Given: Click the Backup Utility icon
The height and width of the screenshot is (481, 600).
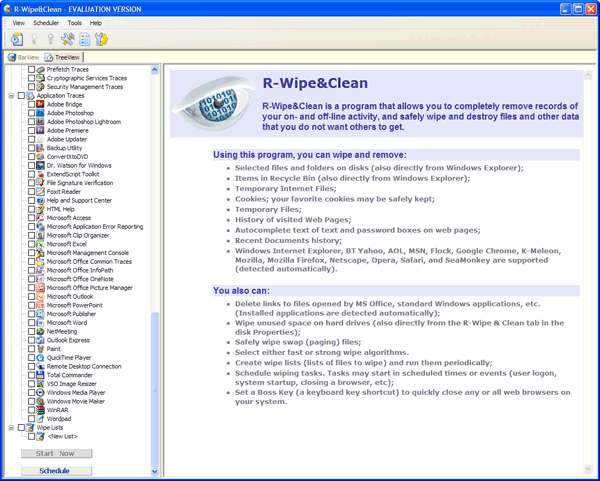Looking at the screenshot, I should pyautogui.click(x=40, y=148).
